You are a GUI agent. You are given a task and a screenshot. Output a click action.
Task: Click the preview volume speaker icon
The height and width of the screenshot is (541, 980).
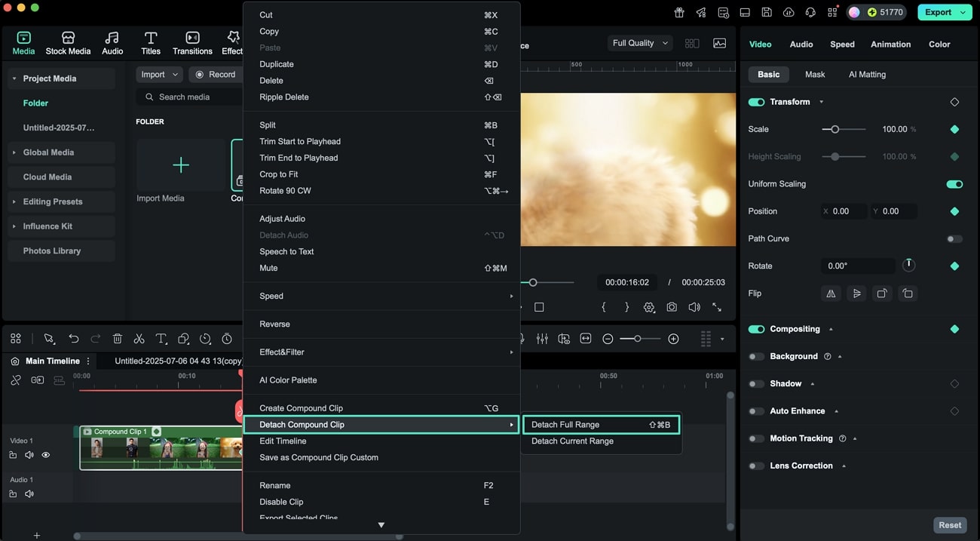click(694, 307)
